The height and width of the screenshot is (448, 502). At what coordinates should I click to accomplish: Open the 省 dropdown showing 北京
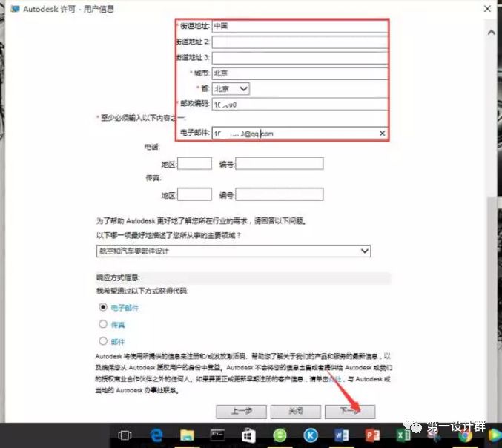(231, 89)
